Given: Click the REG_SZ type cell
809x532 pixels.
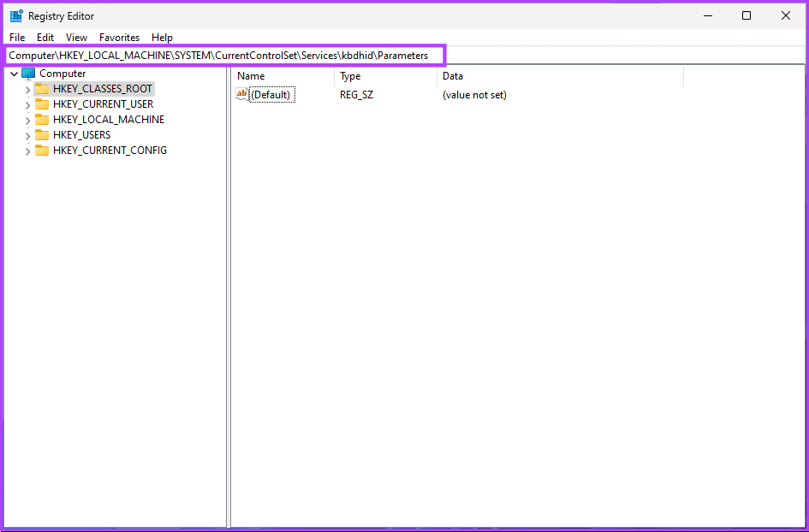Looking at the screenshot, I should tap(356, 96).
